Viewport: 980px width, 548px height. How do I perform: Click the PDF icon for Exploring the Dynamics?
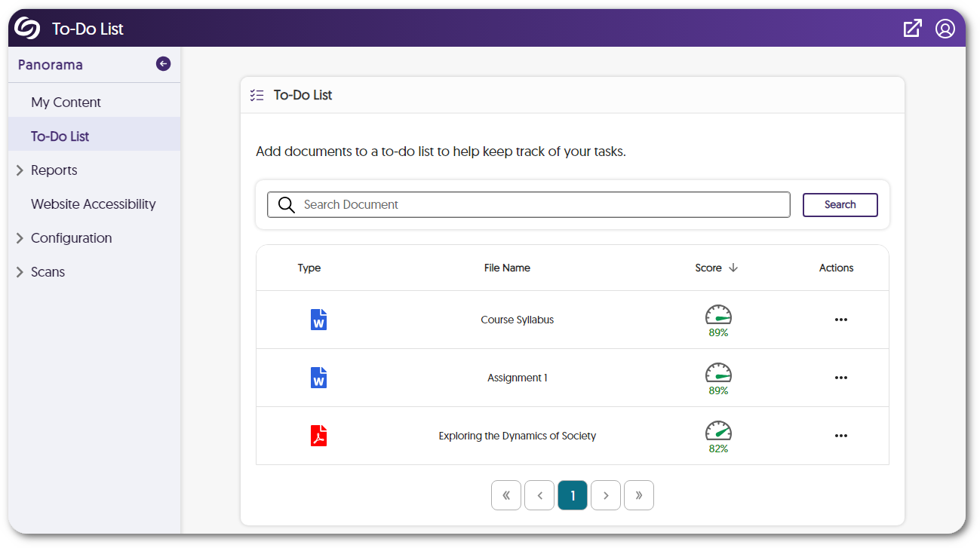[318, 436]
